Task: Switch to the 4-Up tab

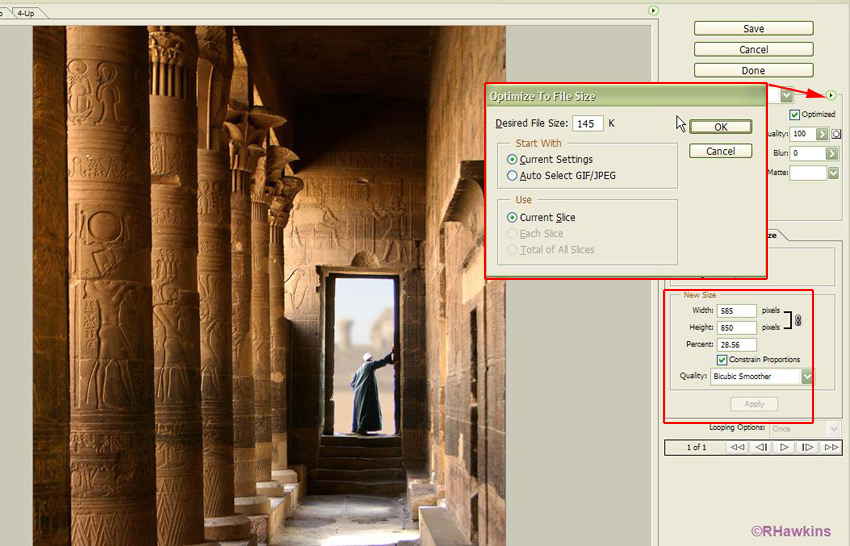Action: [x=25, y=12]
